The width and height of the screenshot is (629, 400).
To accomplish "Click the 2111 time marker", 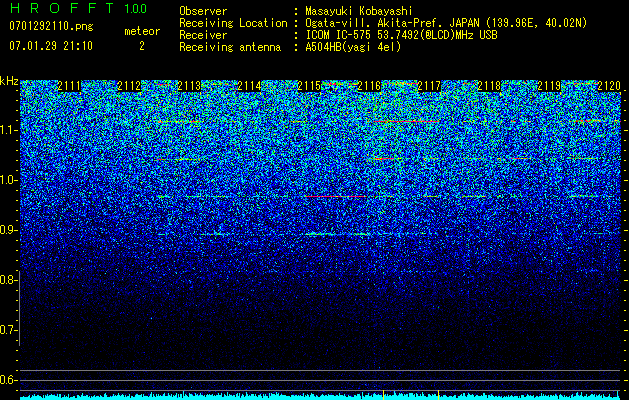I will [x=69, y=86].
